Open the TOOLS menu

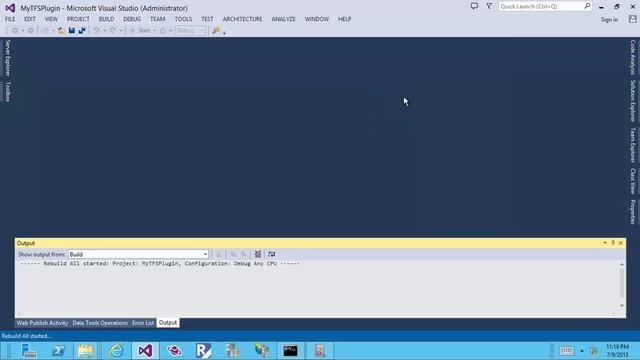[183, 19]
